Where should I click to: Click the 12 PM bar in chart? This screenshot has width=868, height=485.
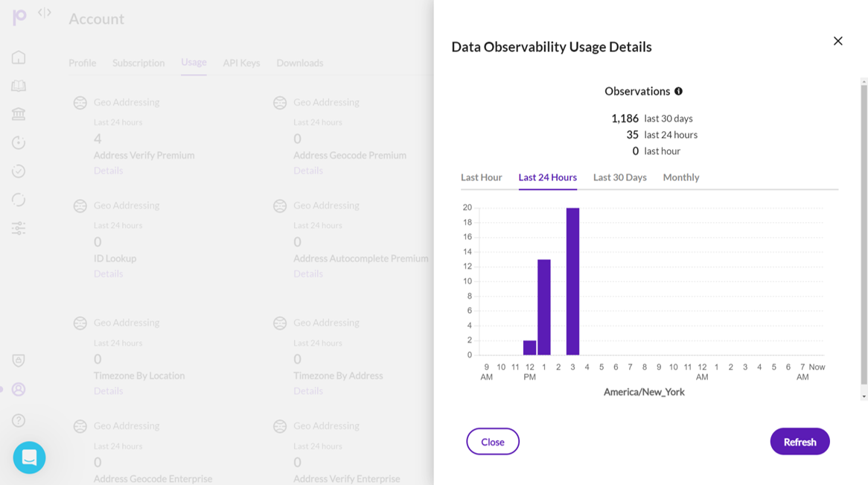point(529,347)
